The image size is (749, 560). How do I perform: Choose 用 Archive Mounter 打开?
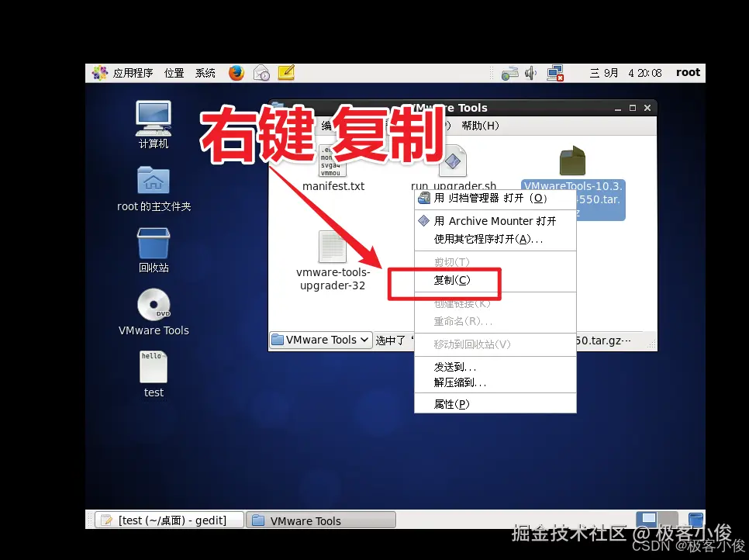(495, 221)
